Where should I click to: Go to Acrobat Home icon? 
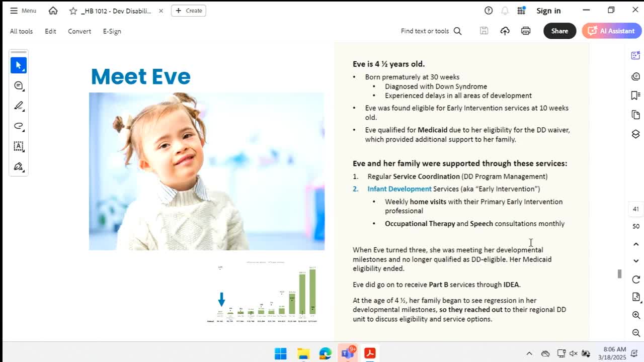[x=53, y=11]
